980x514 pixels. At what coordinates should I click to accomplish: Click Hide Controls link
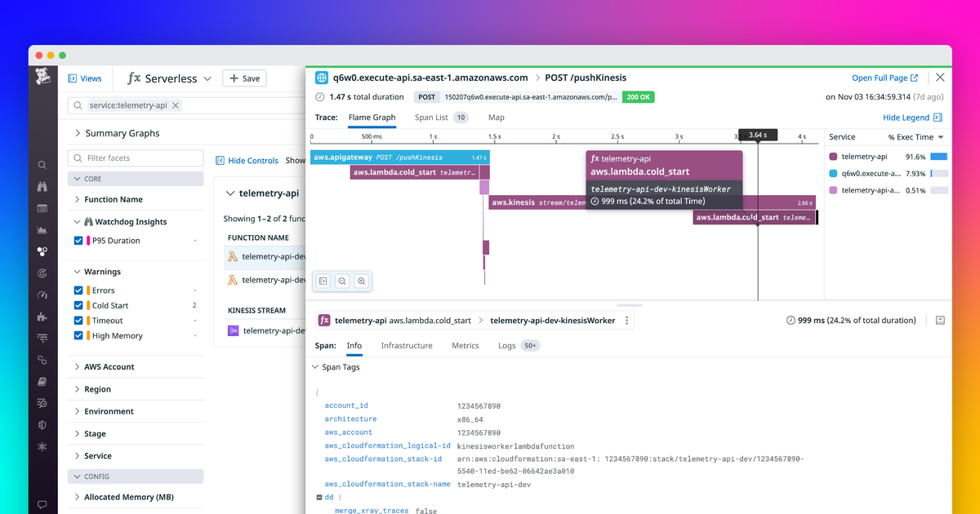click(x=247, y=161)
